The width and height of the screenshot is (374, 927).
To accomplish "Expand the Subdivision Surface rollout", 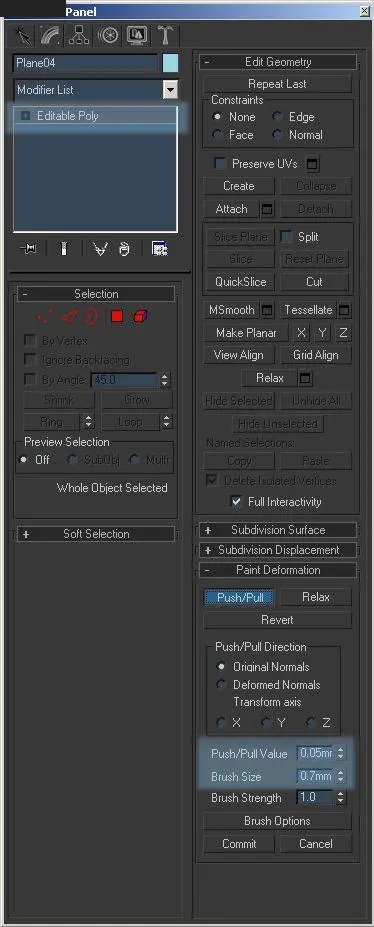I will [278, 530].
